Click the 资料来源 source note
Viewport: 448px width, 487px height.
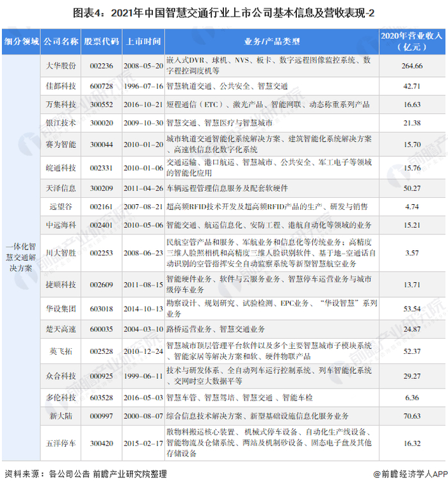85,474
